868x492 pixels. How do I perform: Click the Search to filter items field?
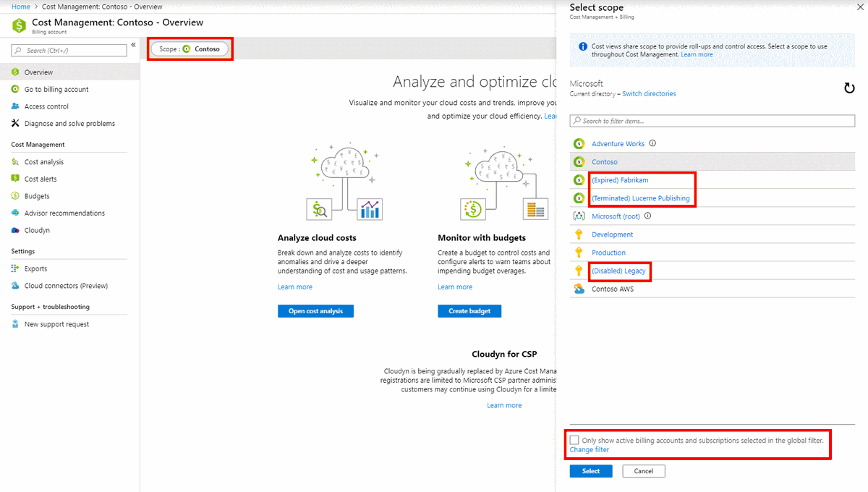pyautogui.click(x=712, y=121)
